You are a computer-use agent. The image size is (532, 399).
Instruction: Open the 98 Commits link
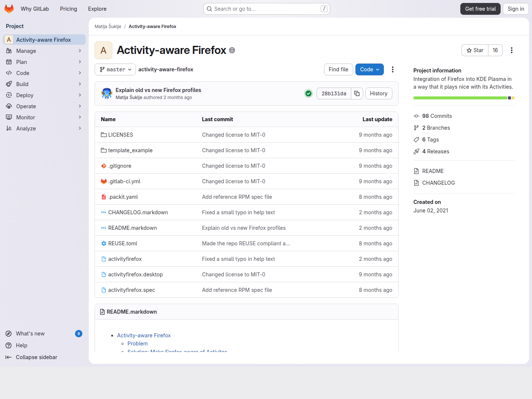pyautogui.click(x=437, y=116)
